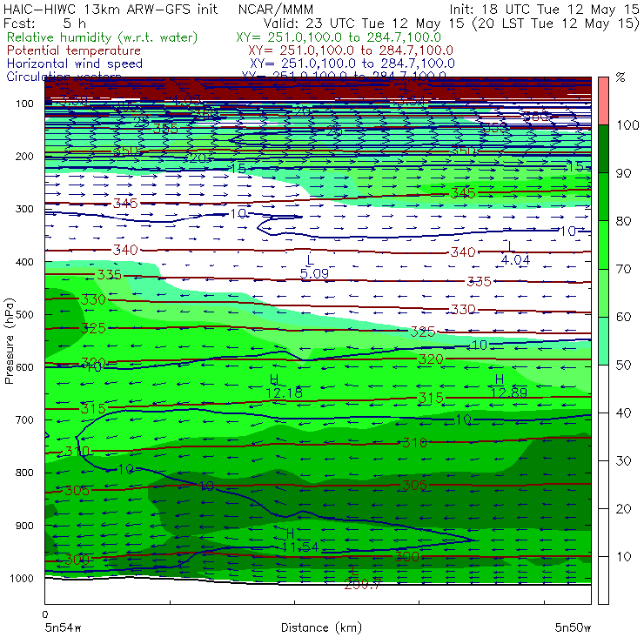Click the colorbar '10' tick label

pyautogui.click(x=623, y=556)
